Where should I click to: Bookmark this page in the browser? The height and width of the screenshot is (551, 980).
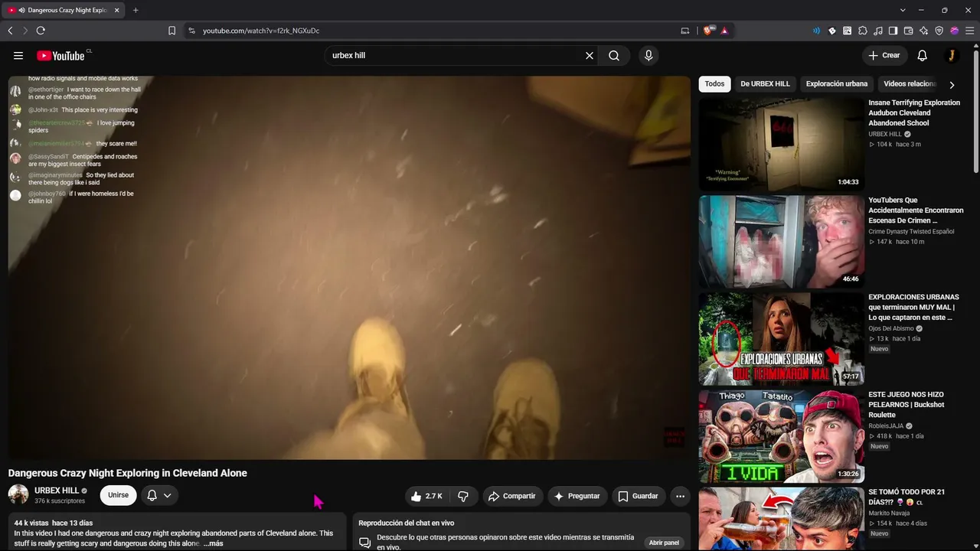tap(171, 31)
